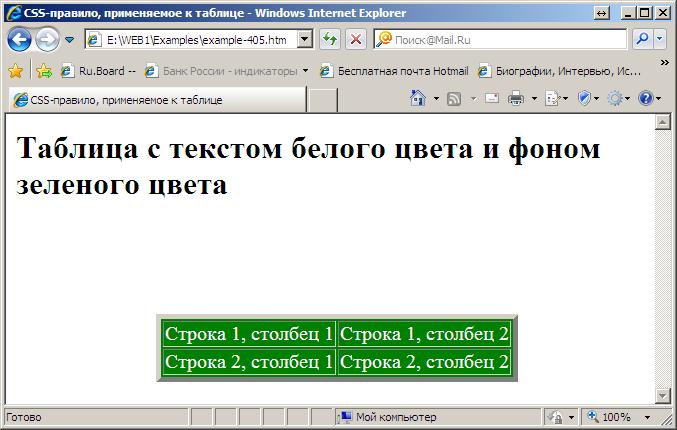Click the Read Mail envelope icon
This screenshot has width=677, height=430.
click(492, 98)
